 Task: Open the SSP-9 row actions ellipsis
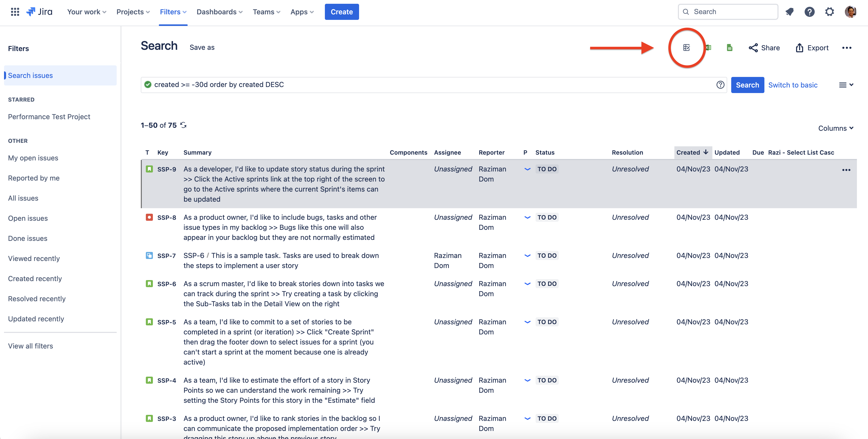[846, 170]
